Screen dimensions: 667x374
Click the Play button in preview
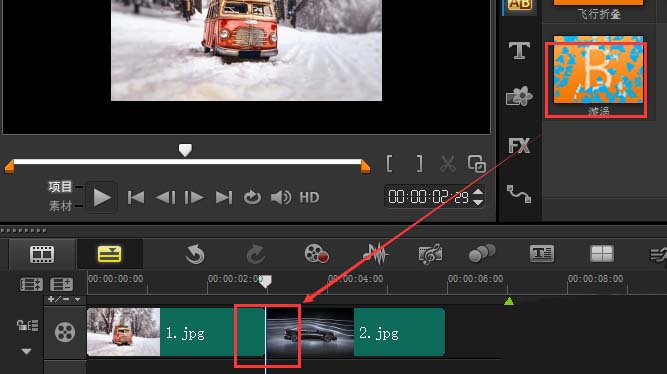102,197
